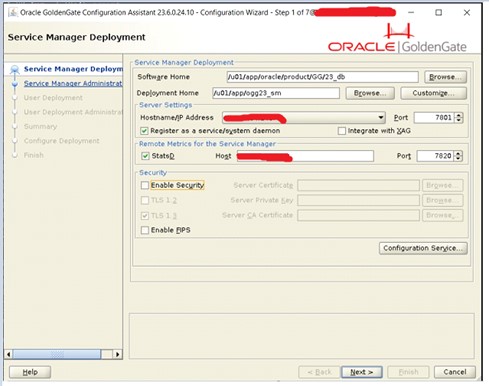Click the steps panel horizontal scrollbar thumb
The image size is (489, 386).
56,354
